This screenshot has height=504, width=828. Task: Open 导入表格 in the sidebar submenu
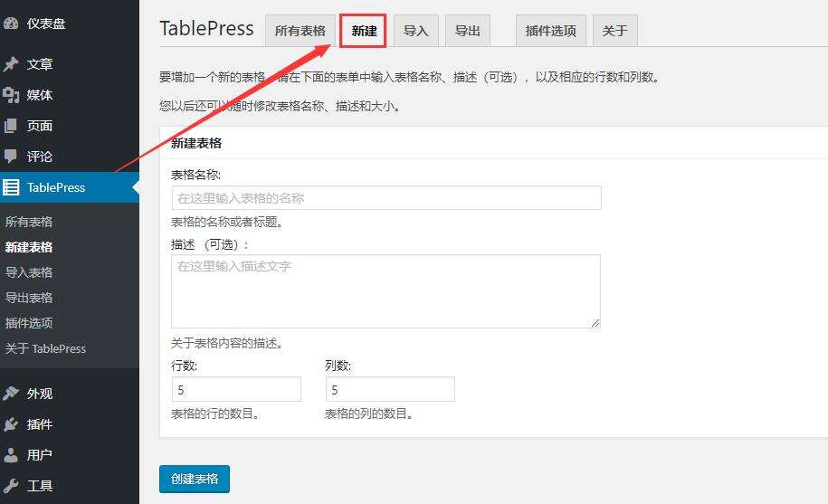tap(29, 272)
